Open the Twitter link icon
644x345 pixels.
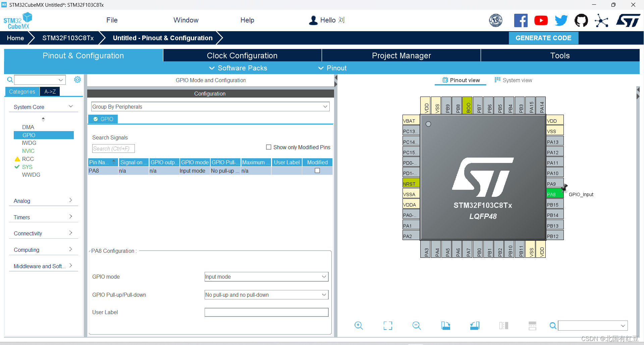[x=561, y=20]
